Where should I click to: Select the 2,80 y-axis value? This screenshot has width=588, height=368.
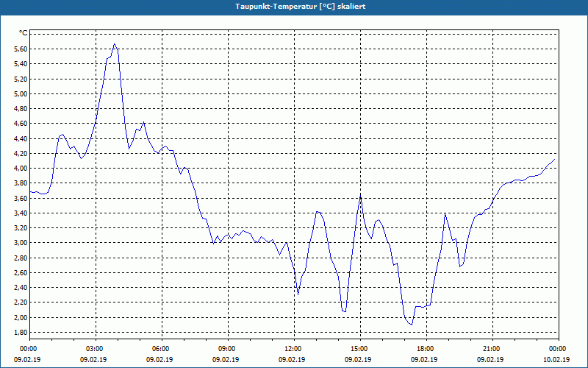point(21,258)
